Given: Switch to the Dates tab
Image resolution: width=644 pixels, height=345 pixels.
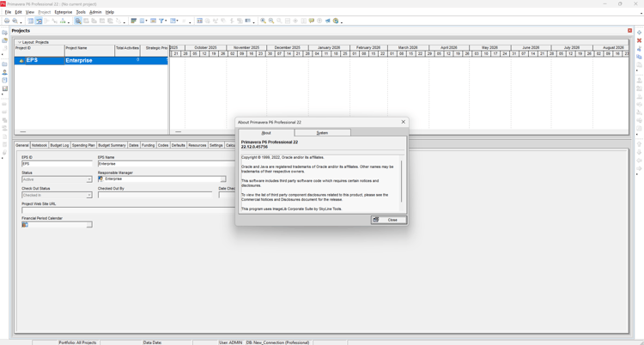Looking at the screenshot, I should (x=133, y=145).
